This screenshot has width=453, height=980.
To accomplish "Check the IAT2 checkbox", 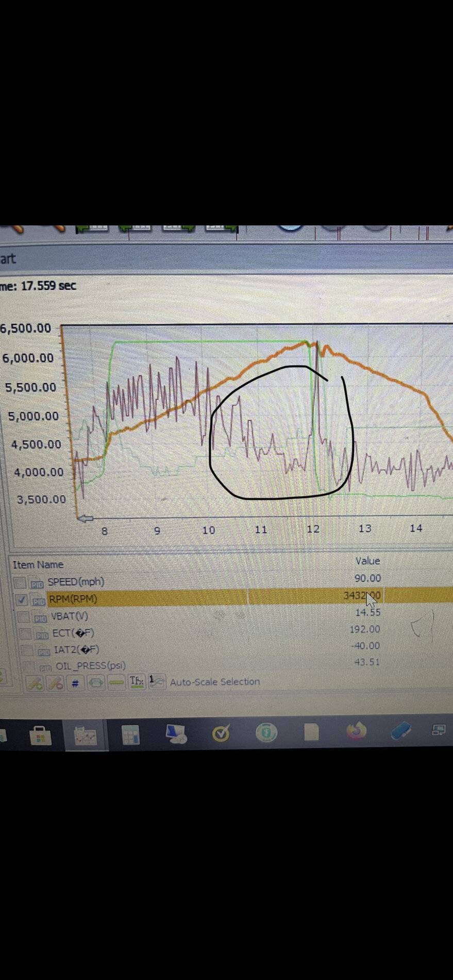I will (x=27, y=650).
